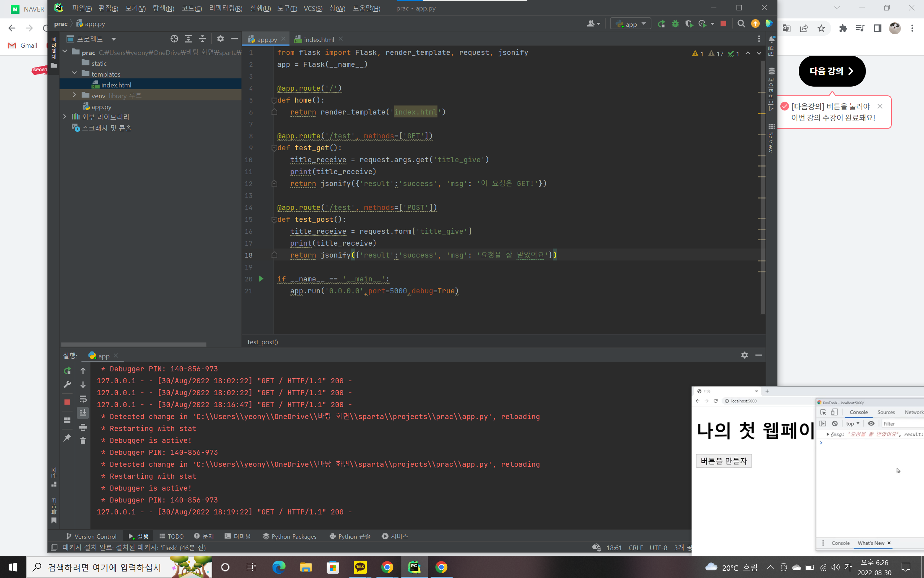
Task: Click the CRLF line separator in the status bar
Action: click(635, 547)
